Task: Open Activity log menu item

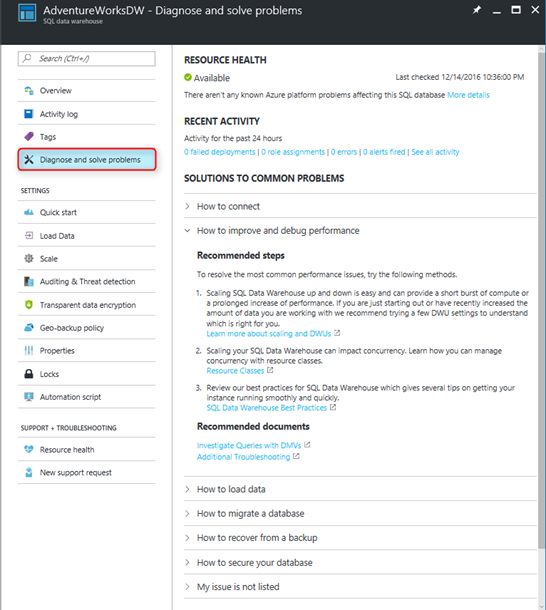Action: 86,114
